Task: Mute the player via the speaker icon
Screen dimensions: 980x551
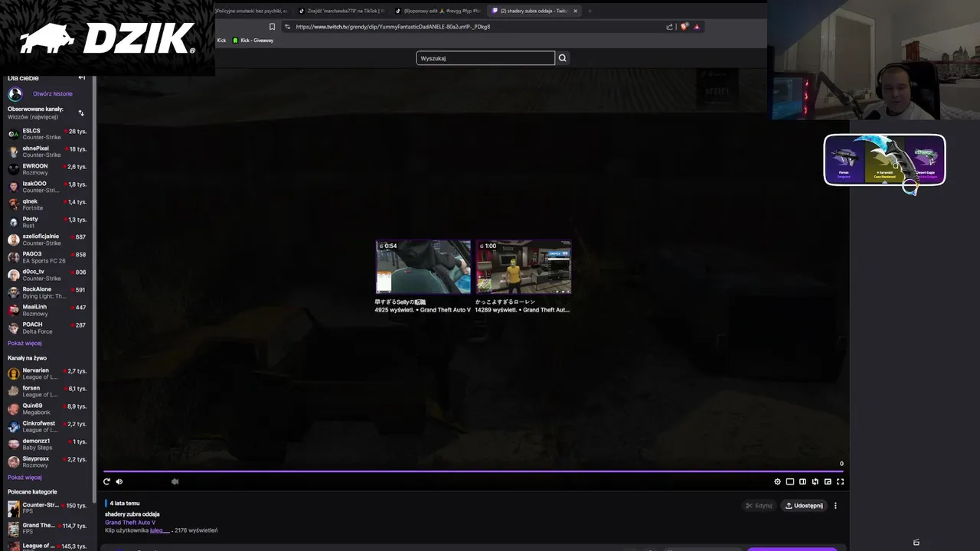Action: click(119, 481)
